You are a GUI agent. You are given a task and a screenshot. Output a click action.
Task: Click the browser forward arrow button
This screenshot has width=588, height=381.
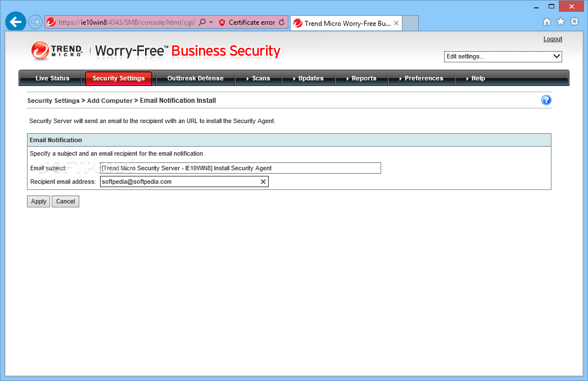click(x=35, y=22)
